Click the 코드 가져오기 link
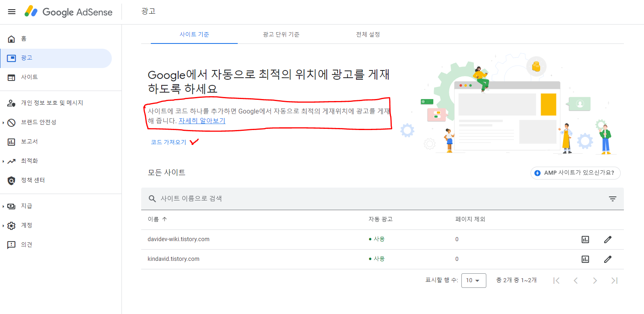Image resolution: width=644 pixels, height=314 pixels. coord(169,142)
